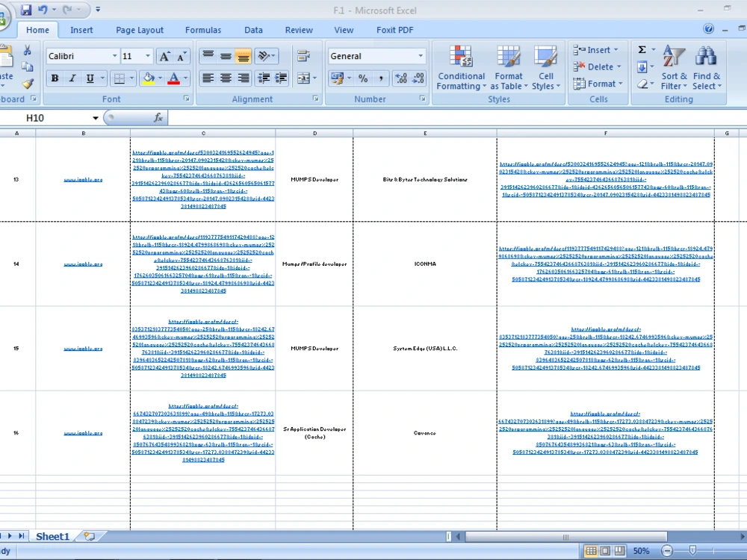Toggle Bold formatting
The image size is (747, 560).
[55, 78]
